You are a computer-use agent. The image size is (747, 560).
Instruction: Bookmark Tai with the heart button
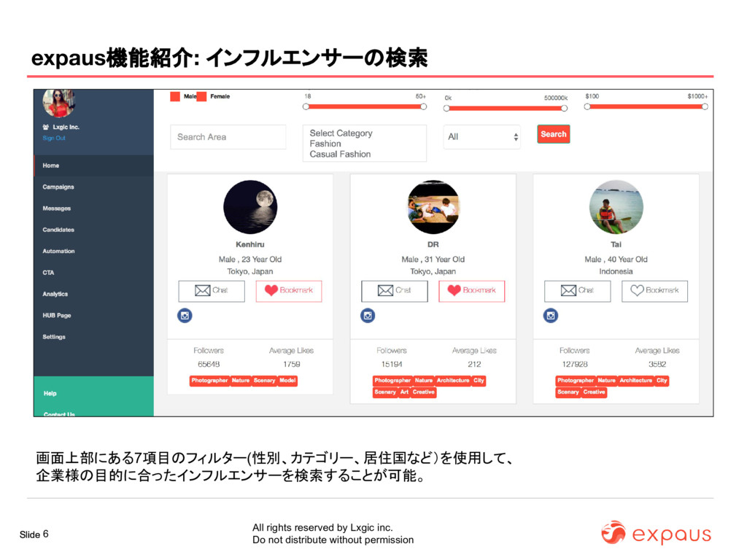pos(654,290)
